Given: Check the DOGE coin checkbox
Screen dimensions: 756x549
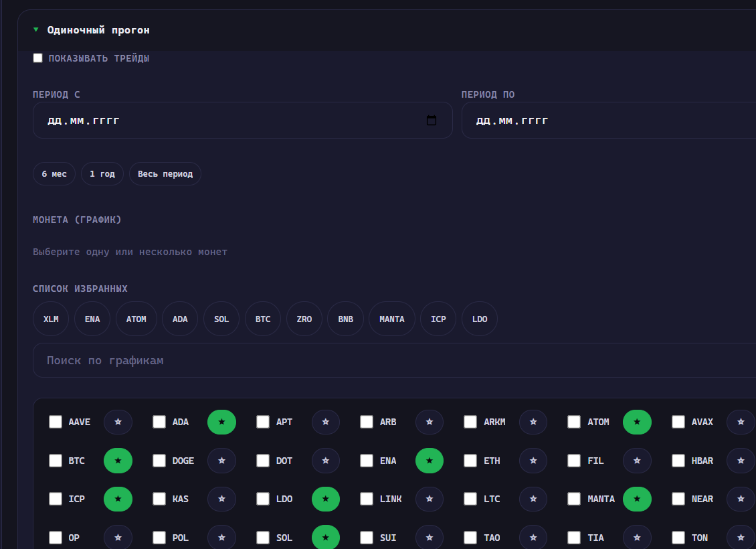Looking at the screenshot, I should click(159, 460).
